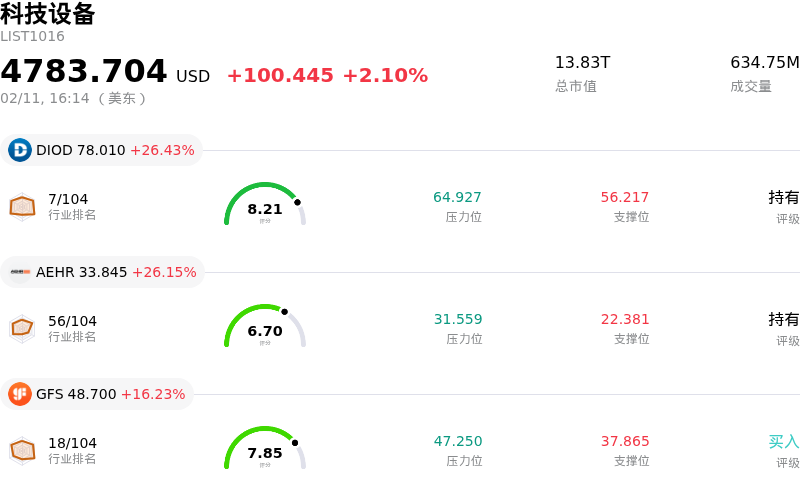Click the AEHR company logo icon
This screenshot has height=488, width=800.
pos(20,272)
